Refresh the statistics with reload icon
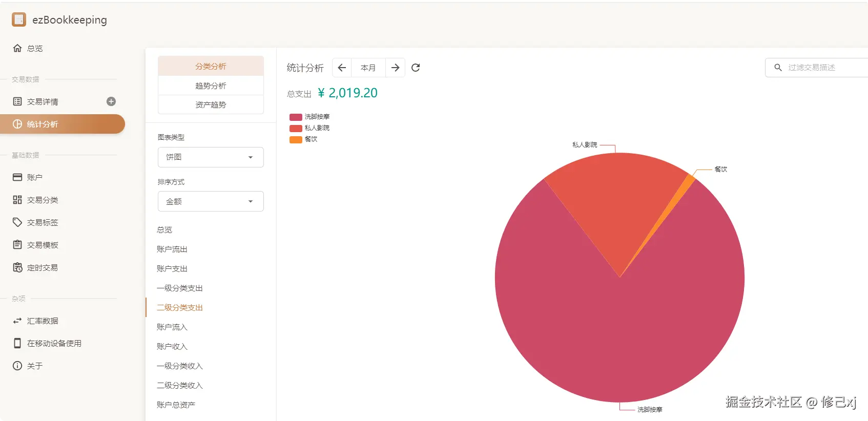This screenshot has height=421, width=868. 416,68
